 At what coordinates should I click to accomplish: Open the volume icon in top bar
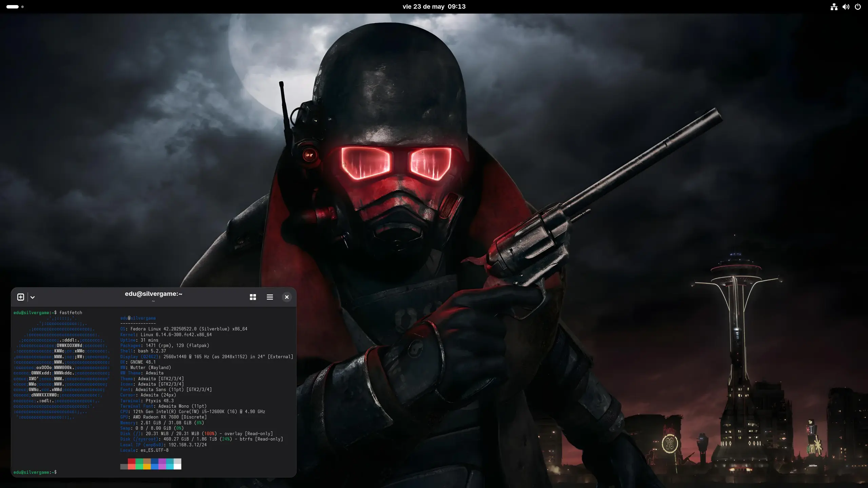[x=846, y=7]
